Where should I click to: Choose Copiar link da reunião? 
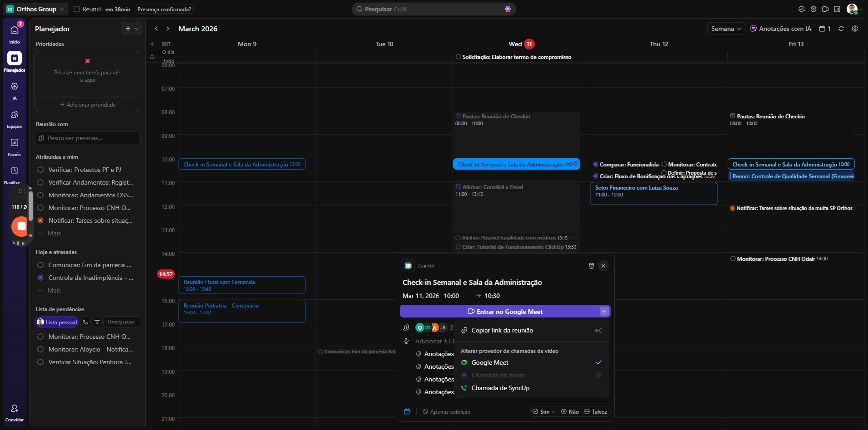coord(502,330)
